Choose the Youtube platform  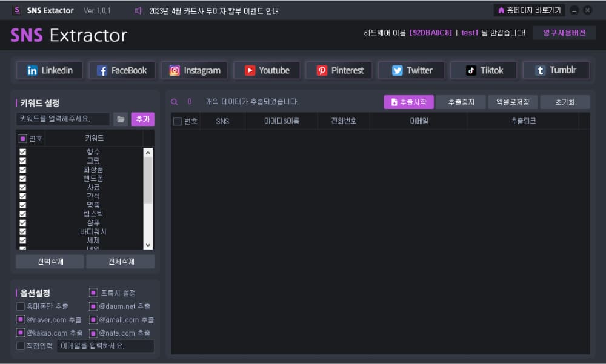click(267, 70)
